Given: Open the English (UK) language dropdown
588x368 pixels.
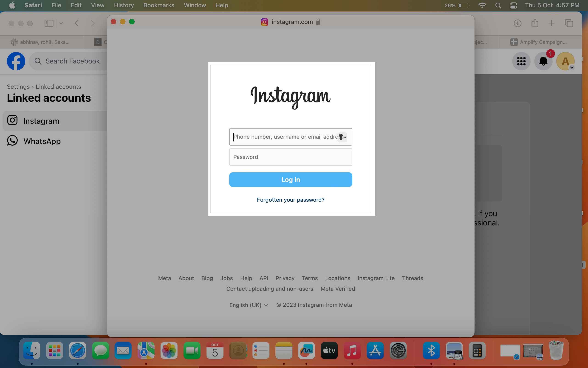Looking at the screenshot, I should point(249,305).
